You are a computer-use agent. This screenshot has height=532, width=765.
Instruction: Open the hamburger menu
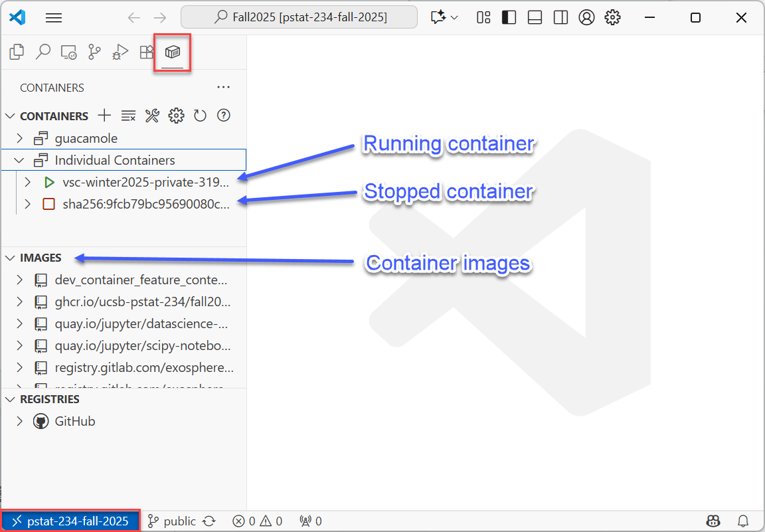(54, 17)
